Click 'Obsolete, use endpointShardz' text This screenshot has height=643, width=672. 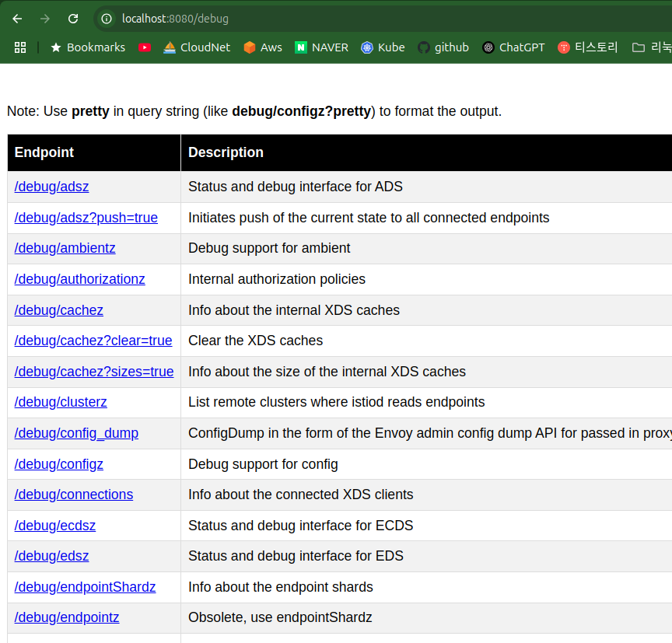pyautogui.click(x=280, y=617)
